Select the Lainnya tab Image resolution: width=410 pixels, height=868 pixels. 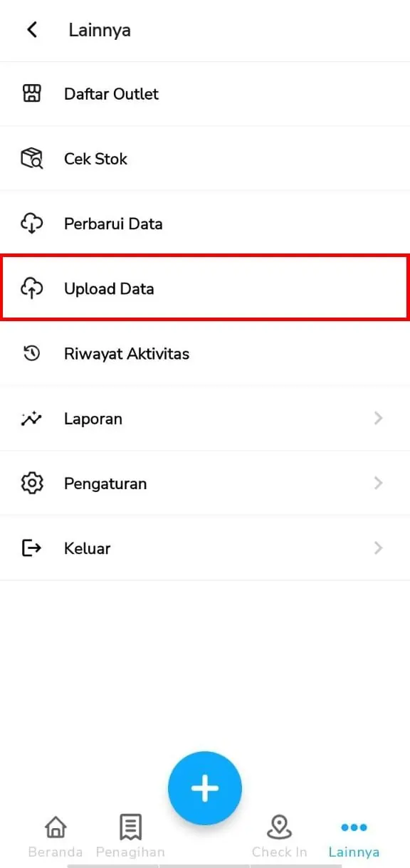[354, 837]
